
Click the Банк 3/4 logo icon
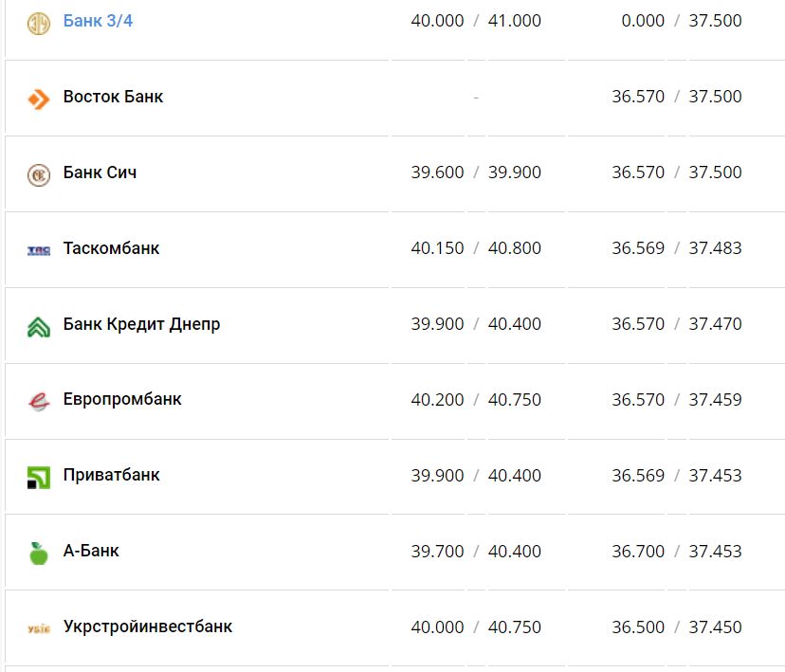(38, 22)
